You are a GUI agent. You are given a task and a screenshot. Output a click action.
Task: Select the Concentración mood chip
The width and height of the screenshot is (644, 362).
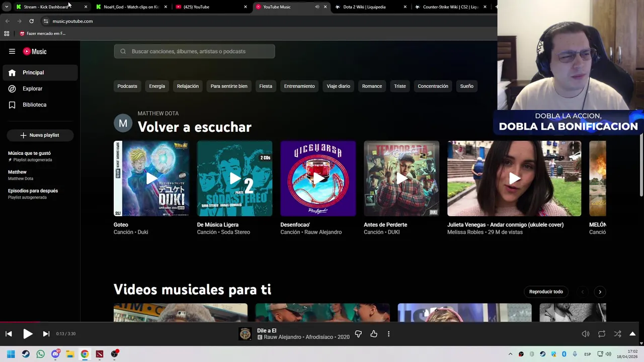tap(433, 86)
